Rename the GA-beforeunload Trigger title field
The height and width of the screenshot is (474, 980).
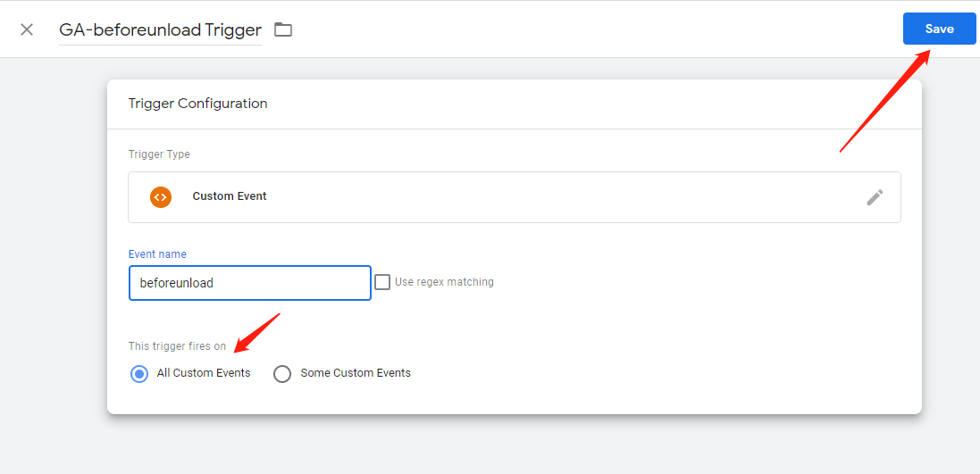[x=160, y=30]
